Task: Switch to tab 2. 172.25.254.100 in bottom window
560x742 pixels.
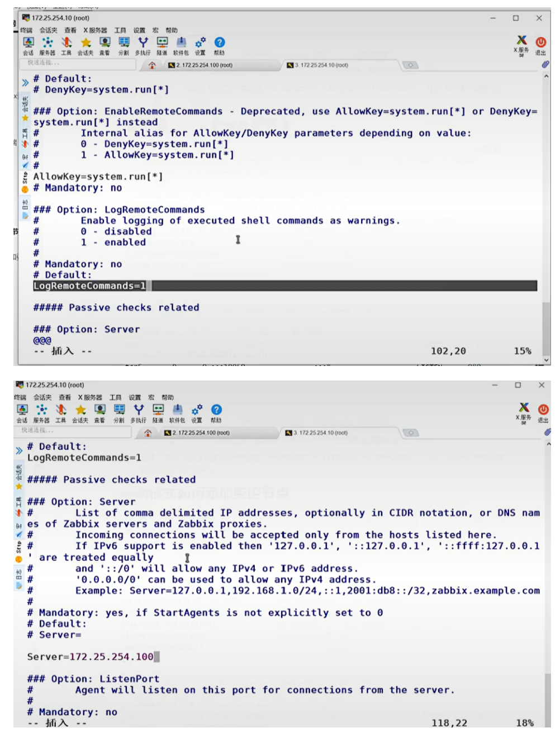Action: pyautogui.click(x=217, y=433)
